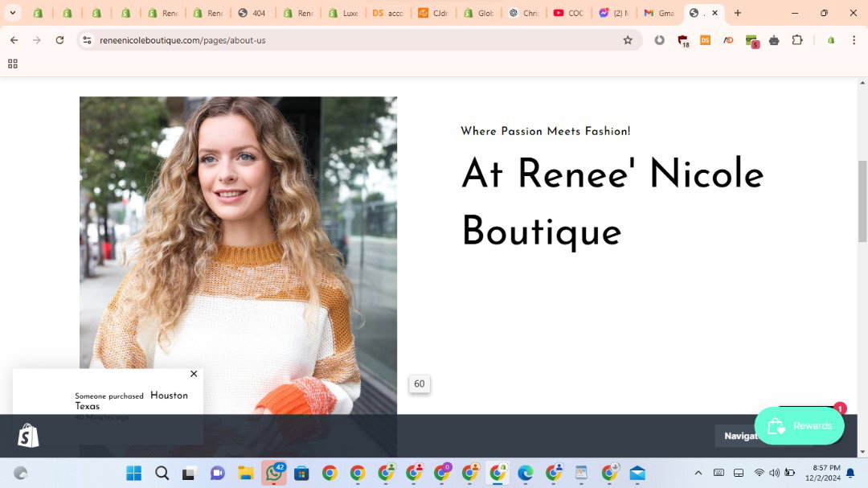Open the orange DS extension
Image resolution: width=868 pixels, height=488 pixels.
[x=706, y=40]
